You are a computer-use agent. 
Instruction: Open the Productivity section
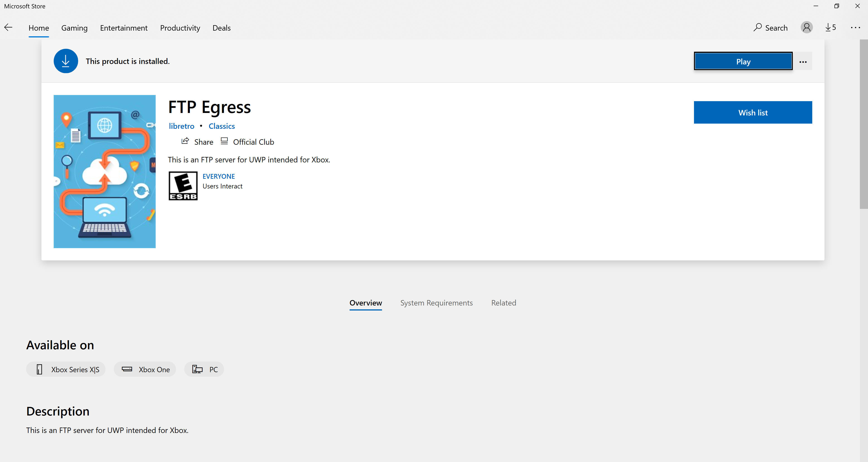180,28
